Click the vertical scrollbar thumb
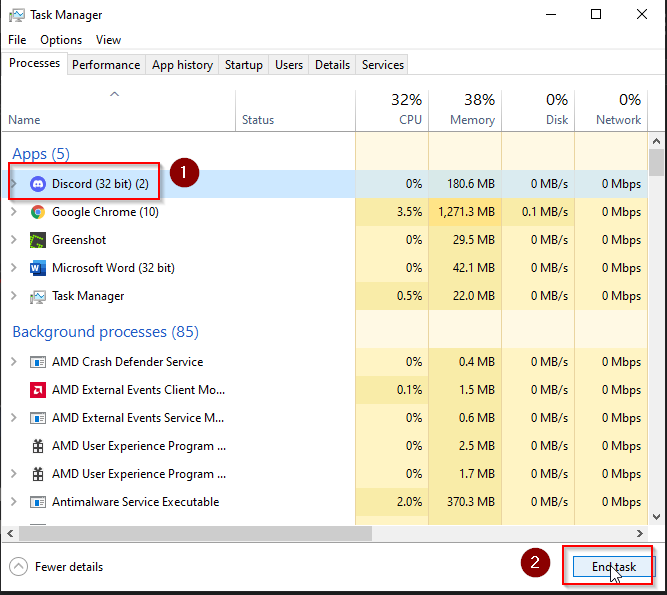This screenshot has height=595, width=667. [x=656, y=162]
